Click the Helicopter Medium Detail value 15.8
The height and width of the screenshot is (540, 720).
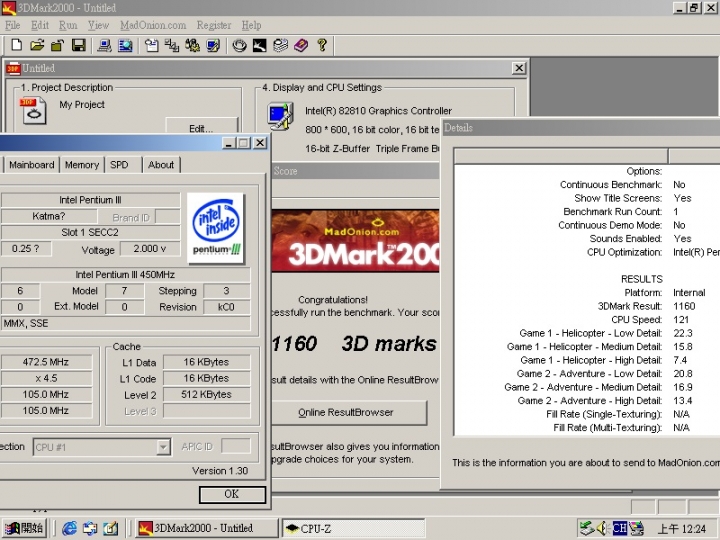click(x=683, y=347)
